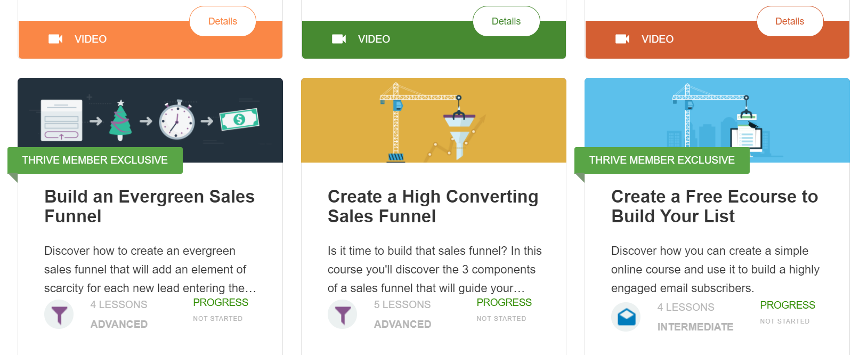
Task: Click PROGRESS label on Free Ecourse card
Action: (x=788, y=305)
